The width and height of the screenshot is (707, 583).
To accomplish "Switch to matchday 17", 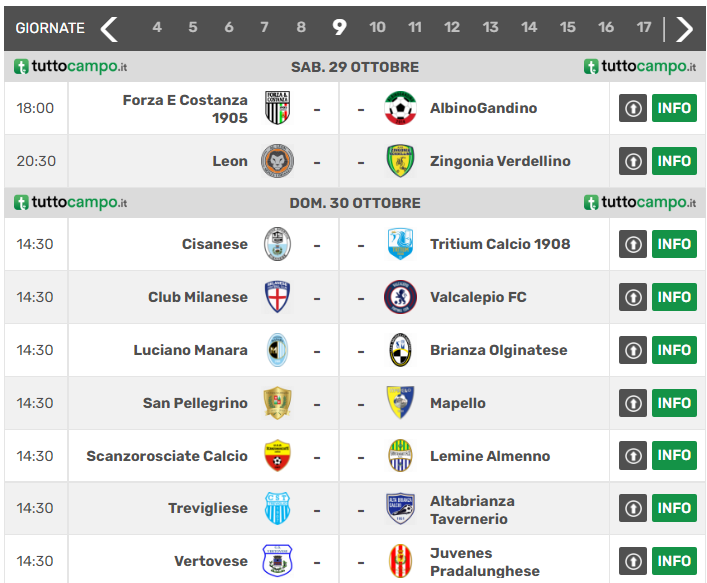I will (x=644, y=28).
